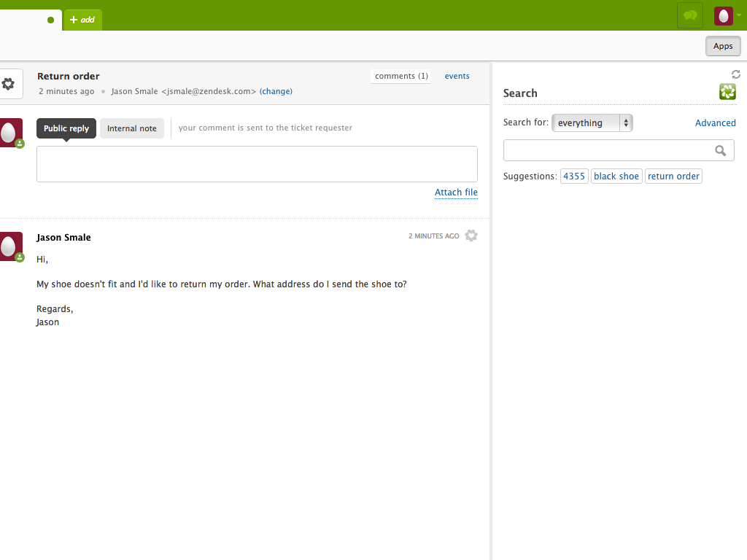The height and width of the screenshot is (560, 747).
Task: Open the ticket properties gear icon
Action: tap(9, 83)
